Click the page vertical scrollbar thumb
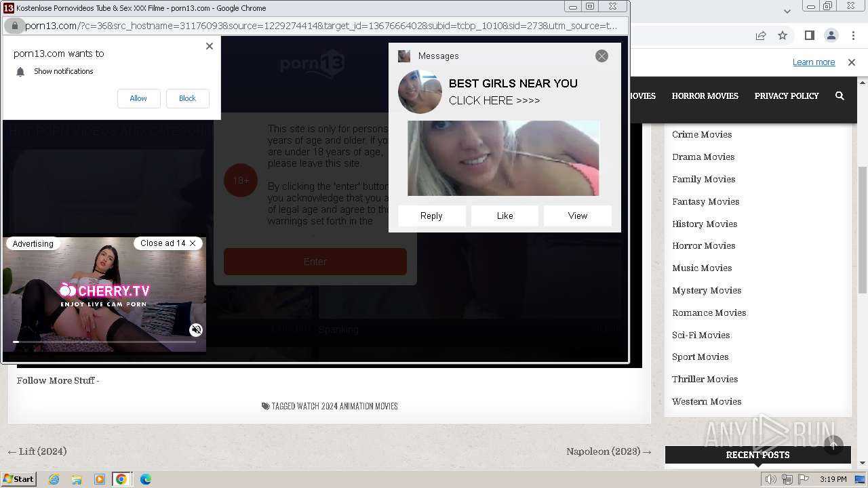This screenshot has height=488, width=868. tap(863, 230)
